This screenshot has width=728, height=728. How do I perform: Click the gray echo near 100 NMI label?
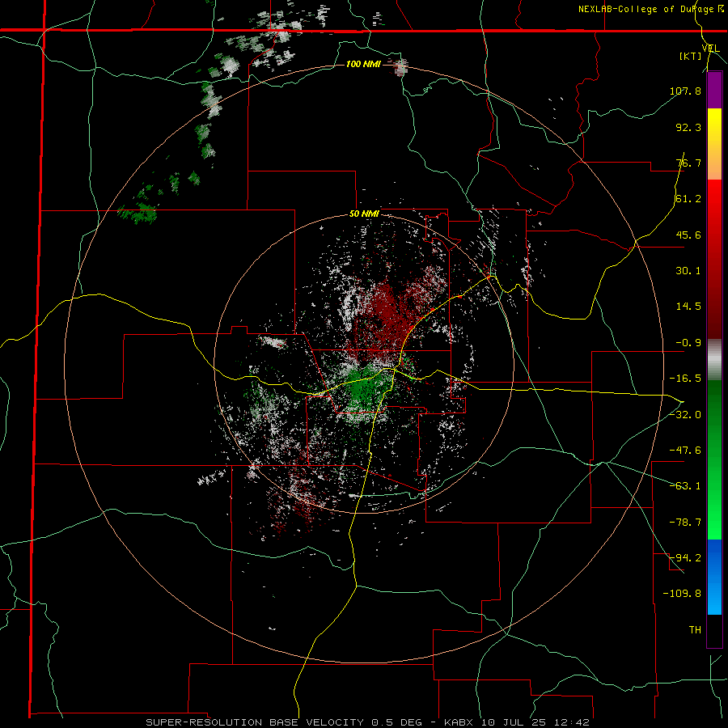pos(400,67)
